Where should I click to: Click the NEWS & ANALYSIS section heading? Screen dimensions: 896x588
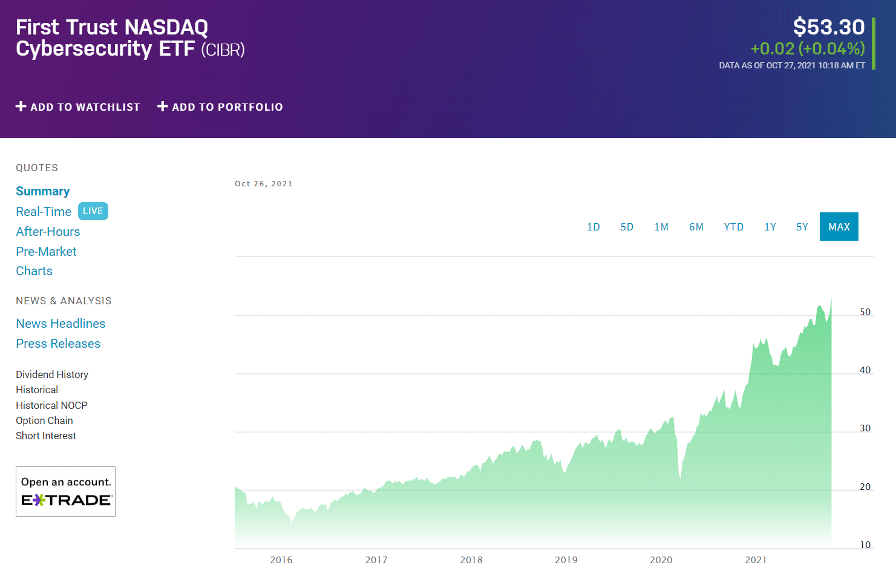[64, 301]
